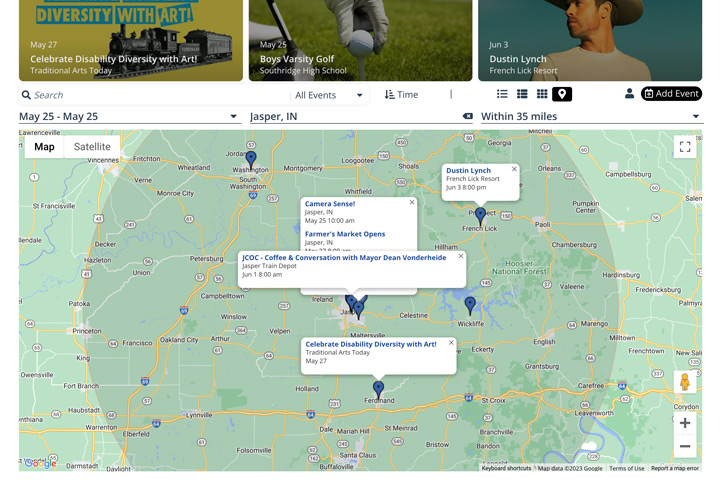Switch to Satellite map tab
Image resolution: width=720 pixels, height=480 pixels.
(92, 147)
